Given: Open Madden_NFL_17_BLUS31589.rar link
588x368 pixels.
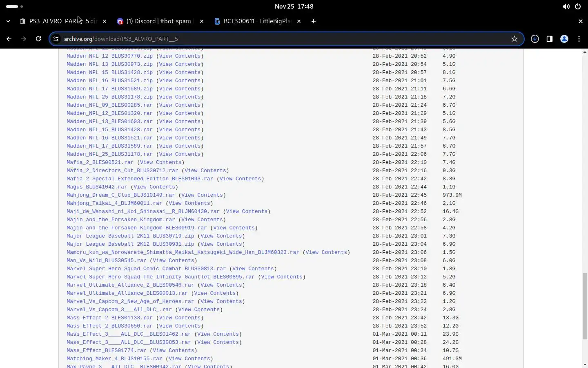Looking at the screenshot, I should [109, 146].
